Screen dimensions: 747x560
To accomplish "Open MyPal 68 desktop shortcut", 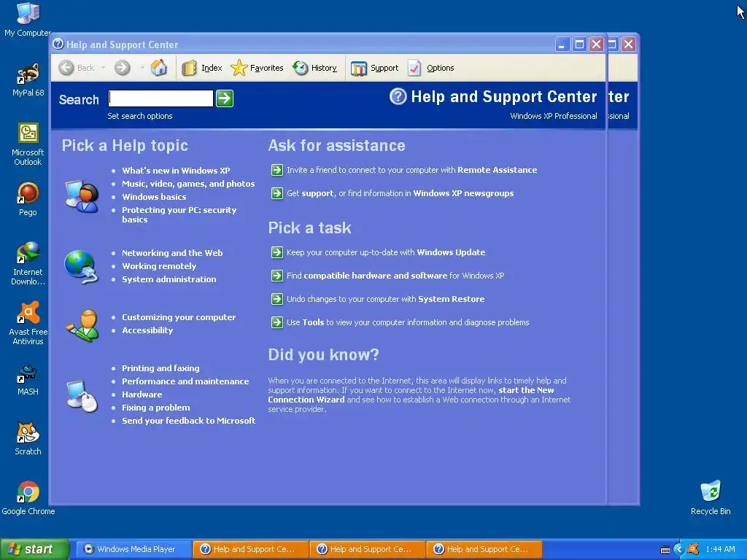I will (28, 79).
